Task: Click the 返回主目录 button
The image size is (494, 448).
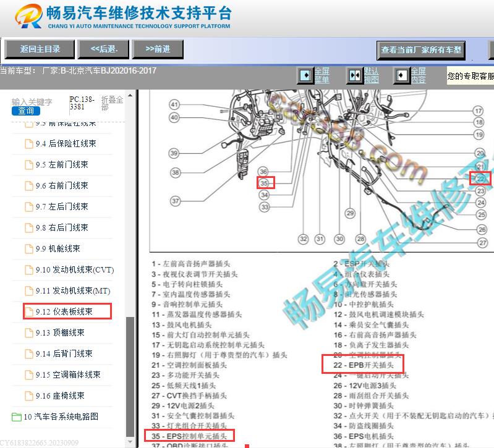Action: 40,49
